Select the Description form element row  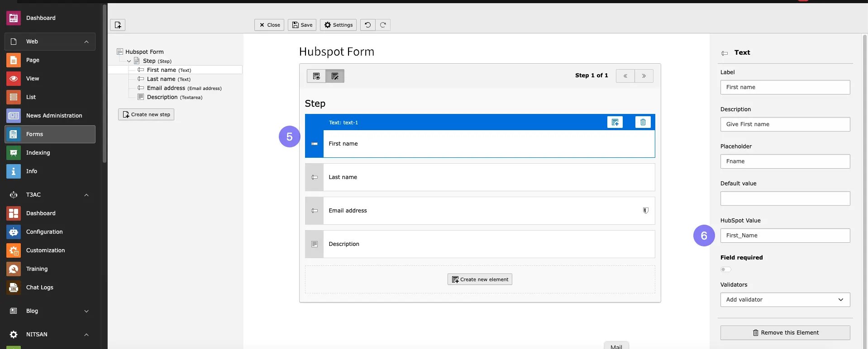pyautogui.click(x=480, y=244)
